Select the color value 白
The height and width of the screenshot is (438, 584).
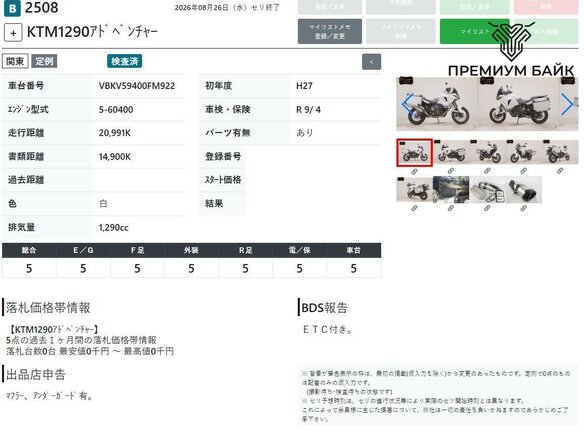tap(103, 204)
